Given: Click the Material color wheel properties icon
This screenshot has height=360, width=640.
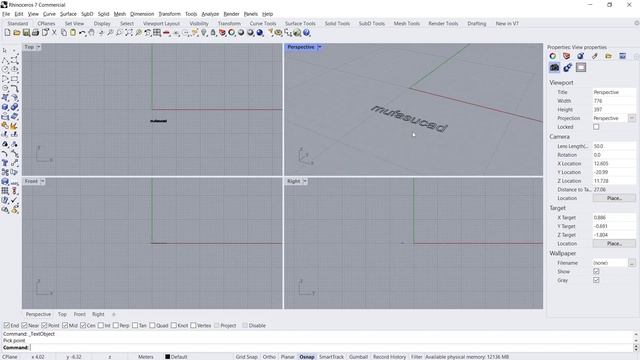Looking at the screenshot, I should click(x=553, y=56).
